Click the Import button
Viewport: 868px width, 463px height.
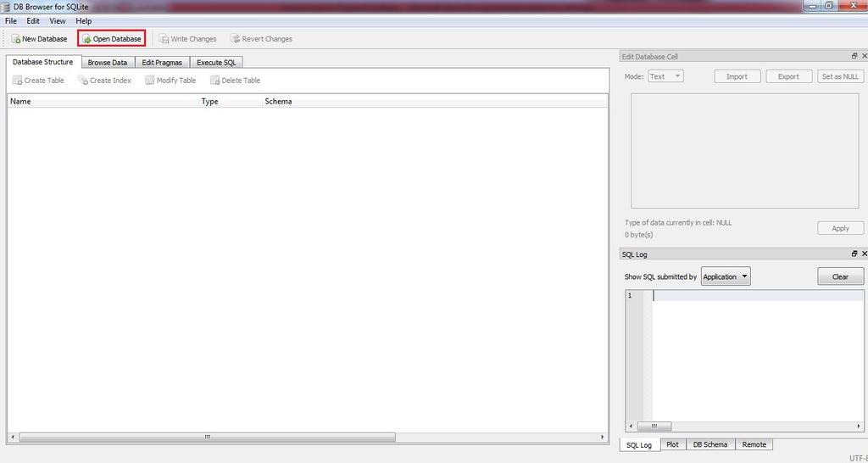point(737,76)
